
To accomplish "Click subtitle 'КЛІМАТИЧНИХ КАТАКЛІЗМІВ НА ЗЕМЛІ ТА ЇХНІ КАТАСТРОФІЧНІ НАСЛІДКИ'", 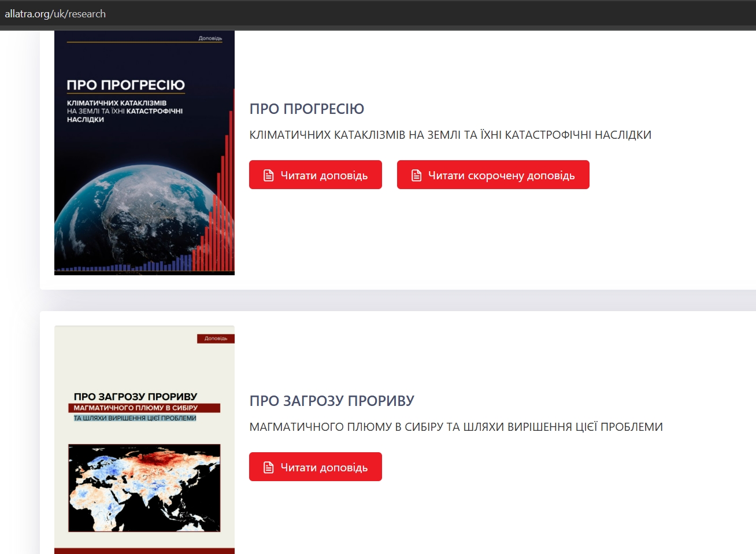I will [450, 135].
